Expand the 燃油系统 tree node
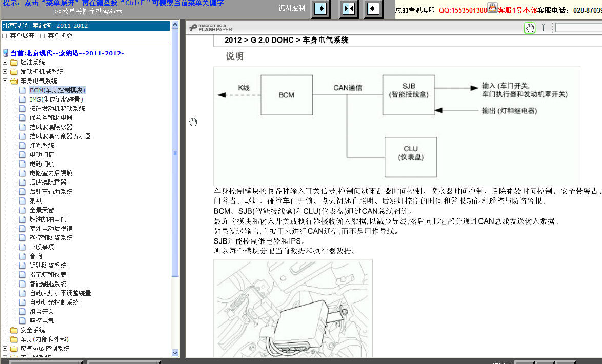Image resolution: width=602 pixels, height=364 pixels. pyautogui.click(x=5, y=62)
